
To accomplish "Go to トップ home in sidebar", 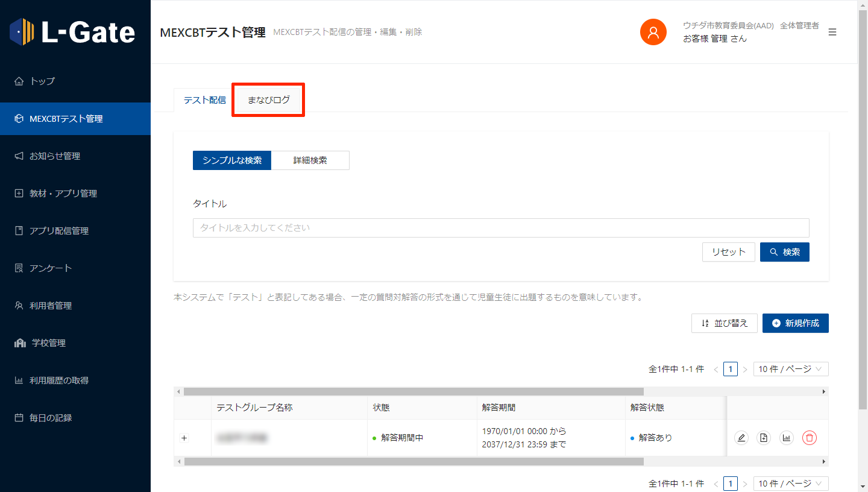I will [42, 81].
